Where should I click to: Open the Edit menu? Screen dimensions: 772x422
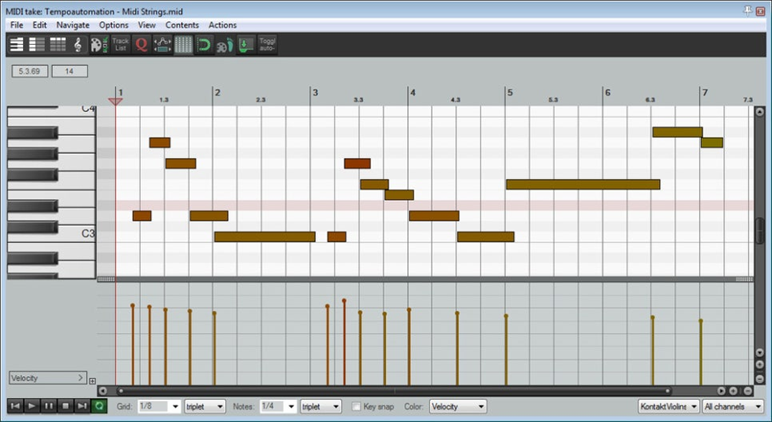pyautogui.click(x=39, y=25)
